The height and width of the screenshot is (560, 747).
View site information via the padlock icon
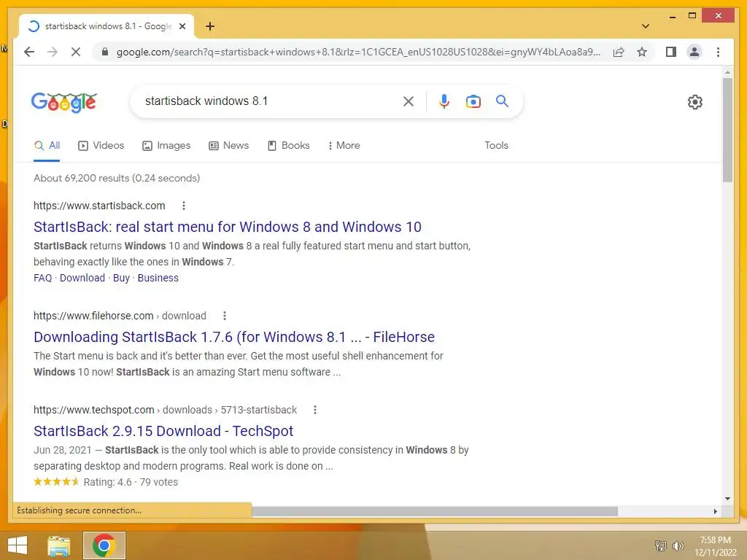105,52
